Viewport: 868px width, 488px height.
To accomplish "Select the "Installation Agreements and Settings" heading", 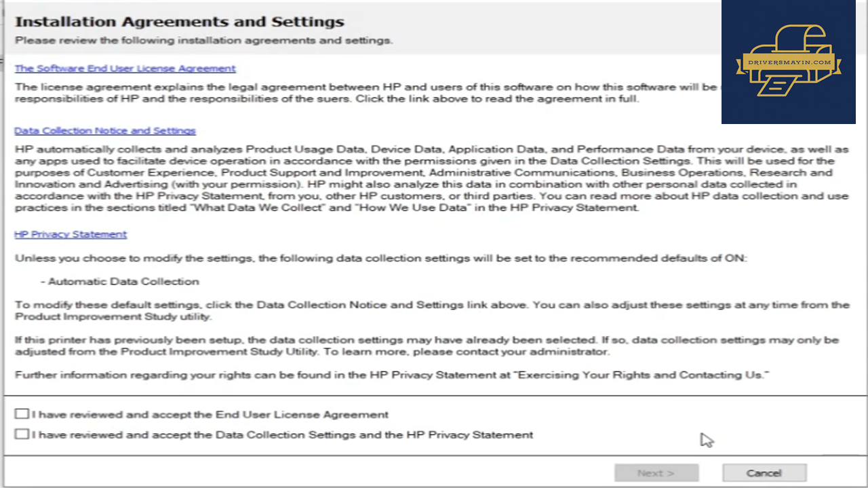I will coord(180,22).
